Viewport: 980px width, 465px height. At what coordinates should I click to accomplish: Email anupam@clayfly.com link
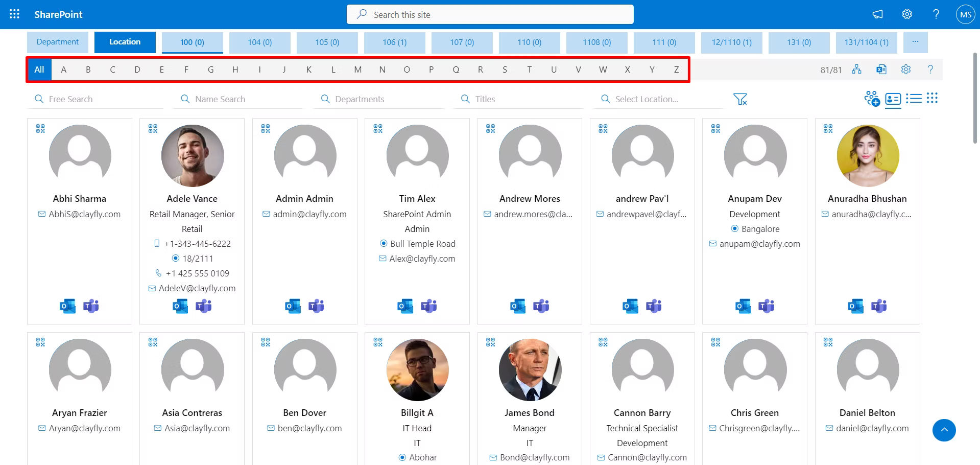760,244
